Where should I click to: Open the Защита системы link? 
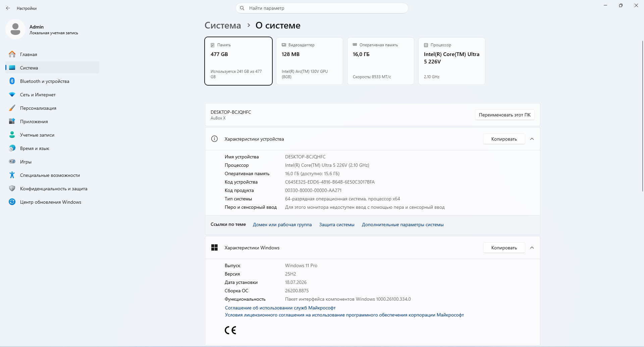click(x=337, y=225)
